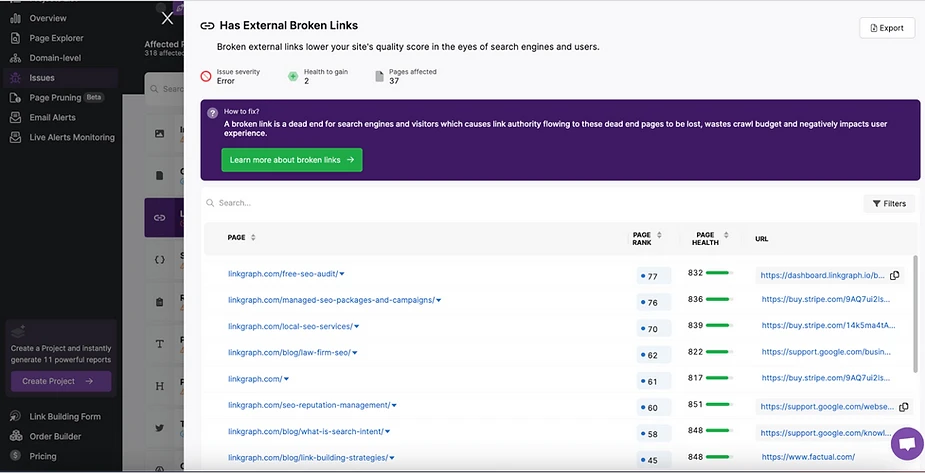Select the link issues row in background list
This screenshot has width=925, height=473.
click(x=164, y=218)
